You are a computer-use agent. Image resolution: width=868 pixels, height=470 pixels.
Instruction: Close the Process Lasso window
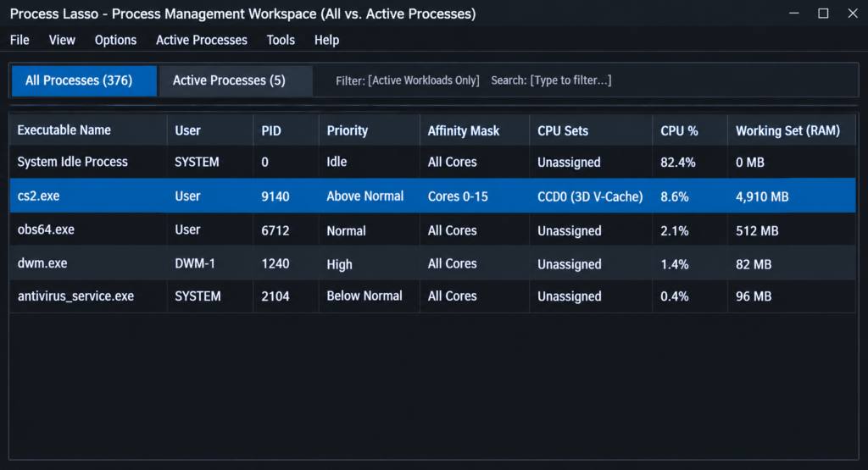pos(853,14)
